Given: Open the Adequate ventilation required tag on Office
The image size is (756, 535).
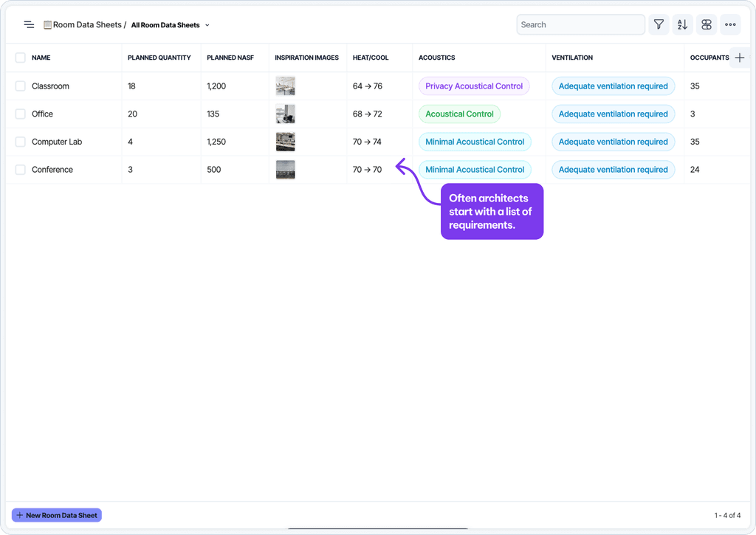Looking at the screenshot, I should click(x=613, y=114).
